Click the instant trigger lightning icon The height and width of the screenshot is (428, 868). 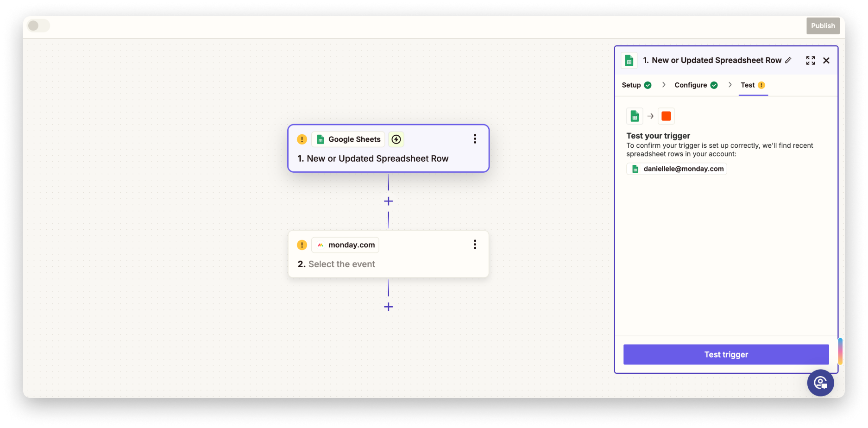396,139
